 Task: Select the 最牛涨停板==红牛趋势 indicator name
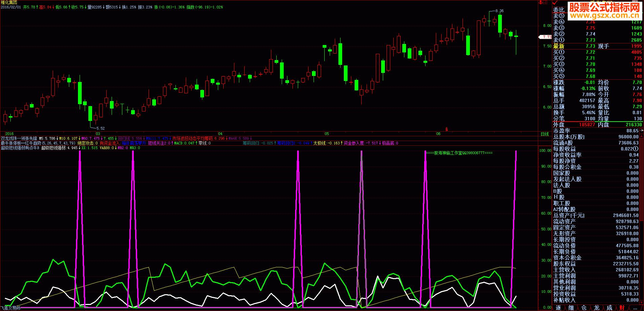point(19,143)
